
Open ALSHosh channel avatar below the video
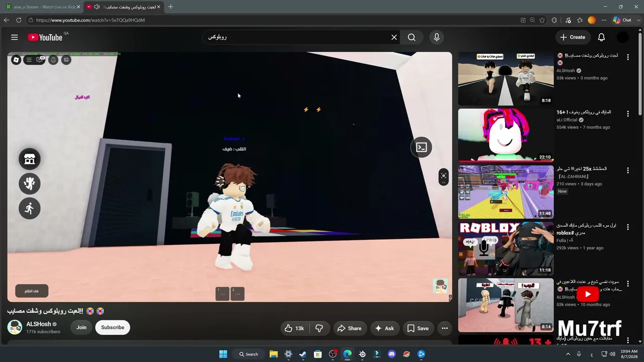[15, 327]
